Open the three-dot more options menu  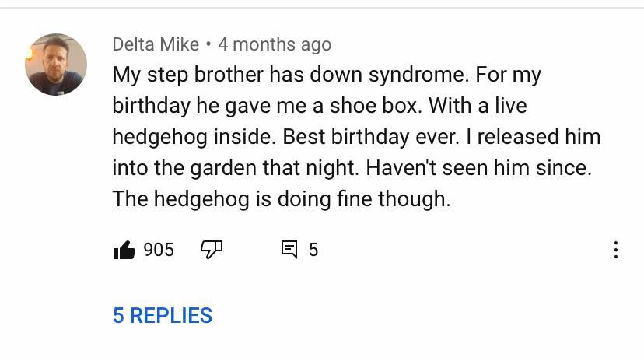click(615, 250)
